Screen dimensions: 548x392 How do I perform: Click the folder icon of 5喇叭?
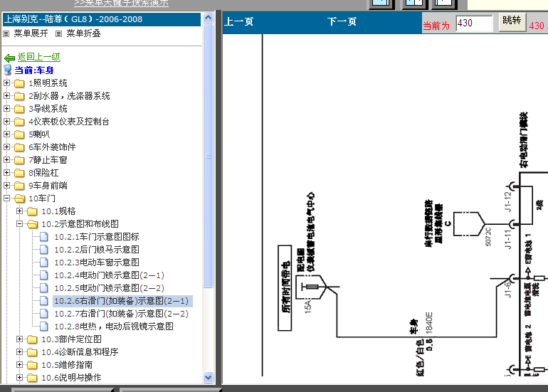click(x=19, y=134)
